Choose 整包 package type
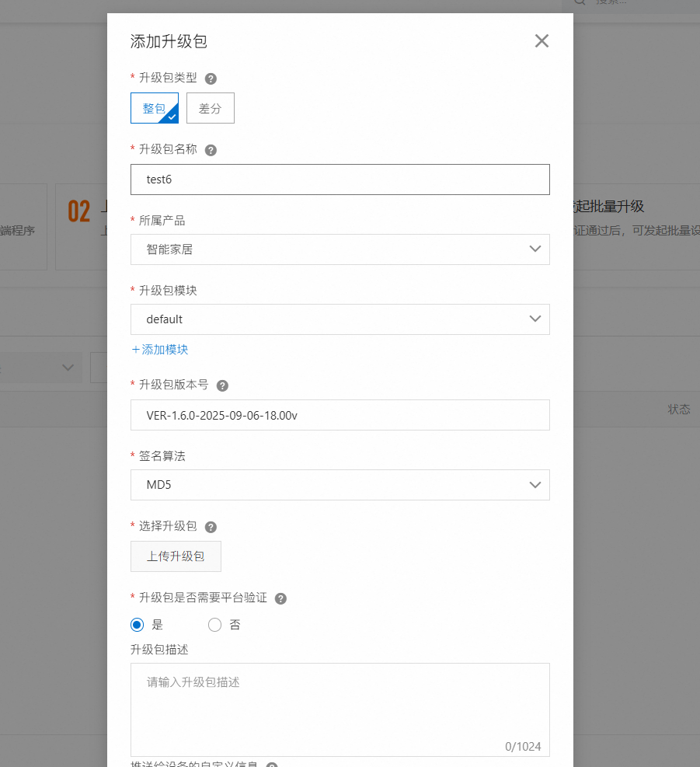The image size is (700, 767). point(154,109)
